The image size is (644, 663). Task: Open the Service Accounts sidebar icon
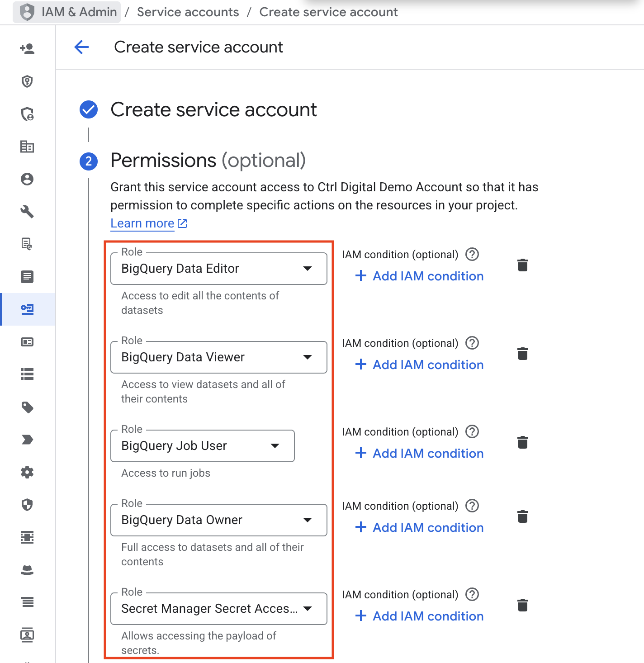(x=27, y=309)
